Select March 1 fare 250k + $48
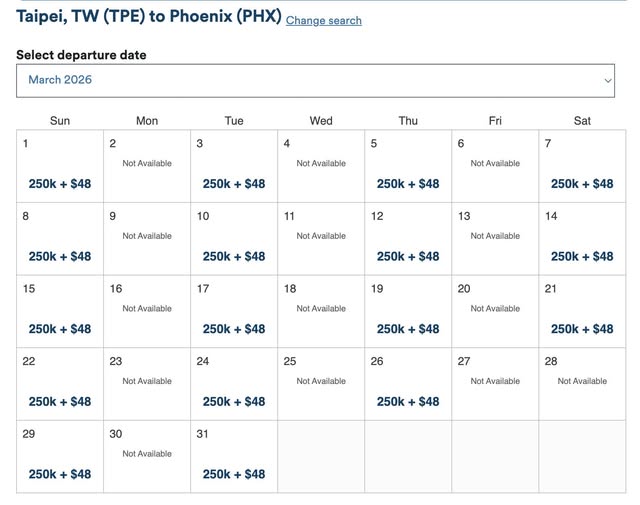This screenshot has height=505, width=640. [x=60, y=184]
